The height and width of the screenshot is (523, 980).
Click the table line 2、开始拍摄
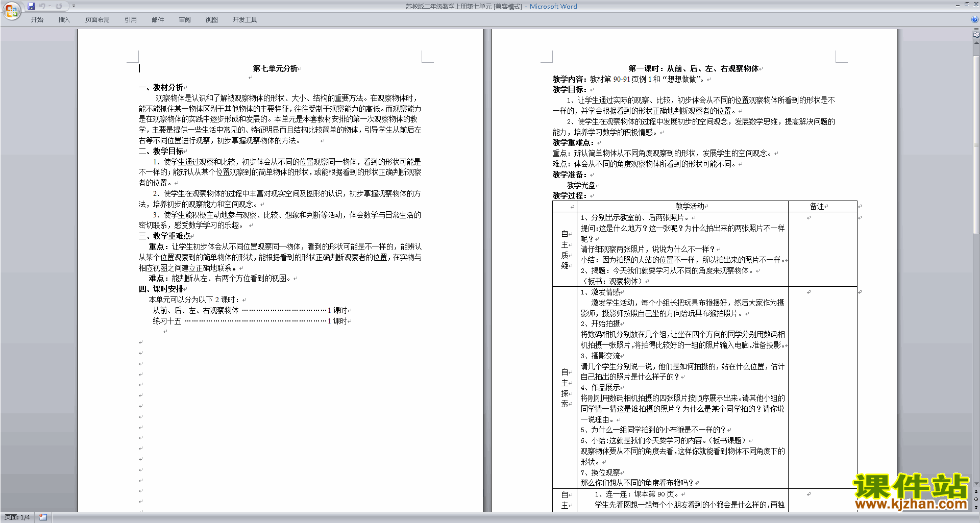[600, 323]
